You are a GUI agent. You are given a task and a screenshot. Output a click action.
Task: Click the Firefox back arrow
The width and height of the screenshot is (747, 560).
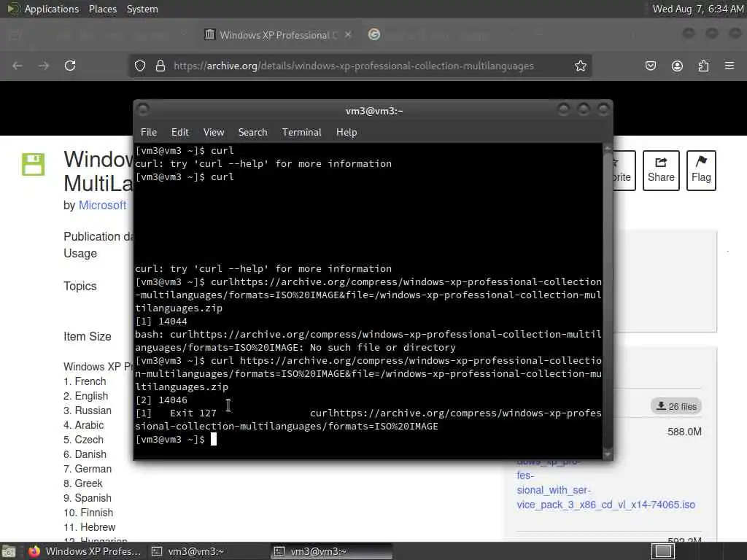tap(18, 66)
